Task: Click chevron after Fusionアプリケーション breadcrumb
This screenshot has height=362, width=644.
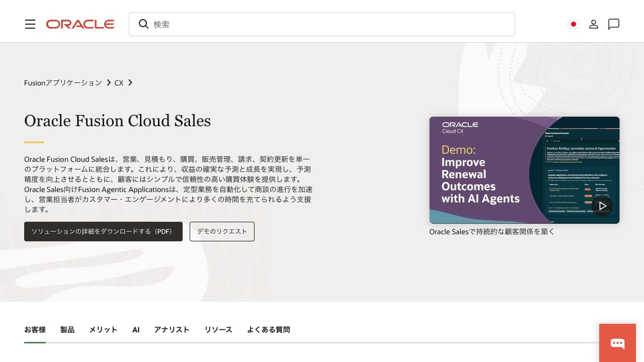Action: pyautogui.click(x=109, y=82)
